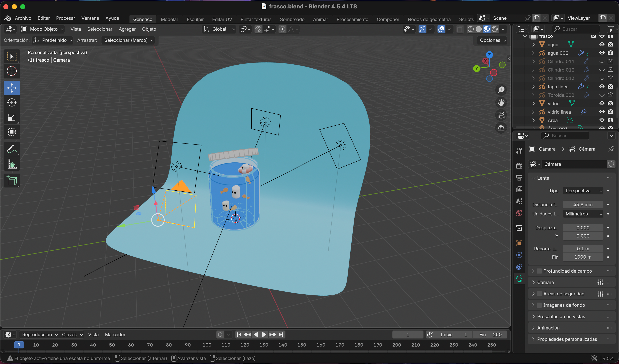
Task: Enable the Profundidad de campo checkbox
Action: (539, 271)
